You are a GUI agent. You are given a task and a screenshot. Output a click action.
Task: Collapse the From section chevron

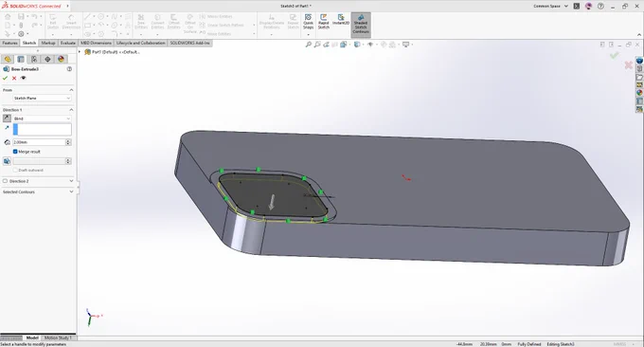coord(71,90)
